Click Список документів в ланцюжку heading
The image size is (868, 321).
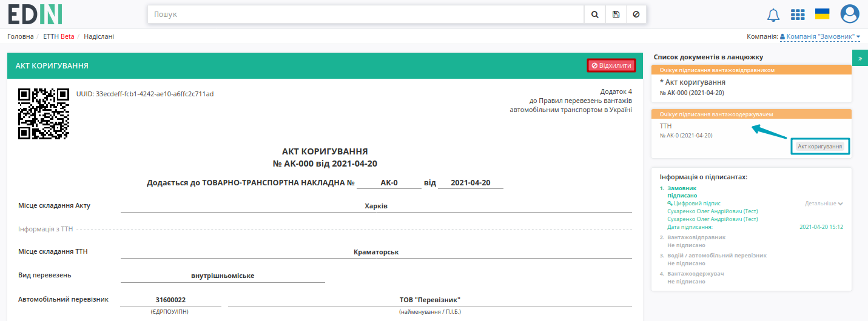[708, 57]
